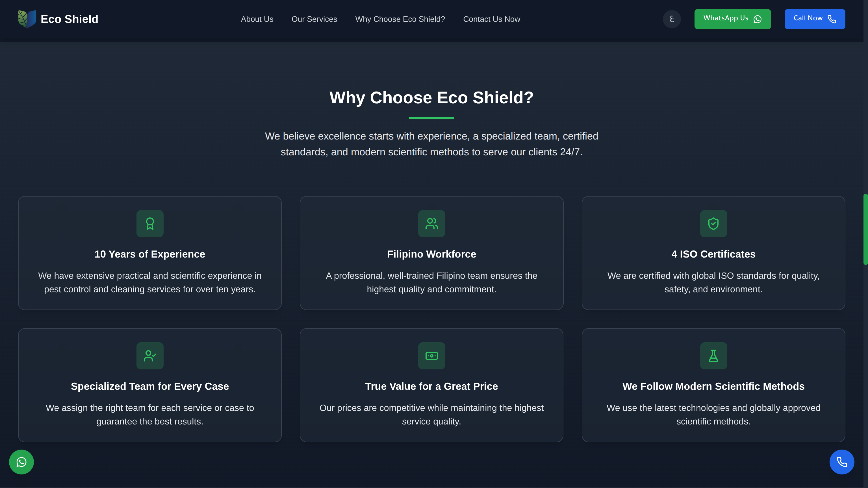Click the Call Now button
This screenshot has height=488, width=868.
[x=815, y=19]
